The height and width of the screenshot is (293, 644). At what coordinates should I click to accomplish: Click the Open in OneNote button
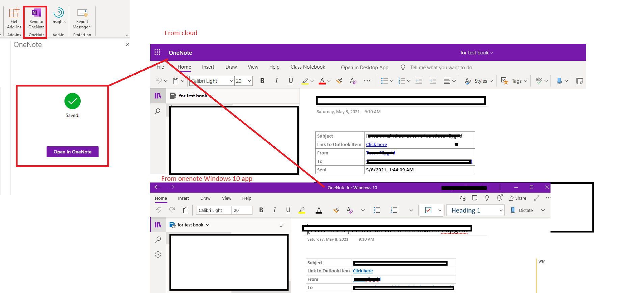coord(73,152)
